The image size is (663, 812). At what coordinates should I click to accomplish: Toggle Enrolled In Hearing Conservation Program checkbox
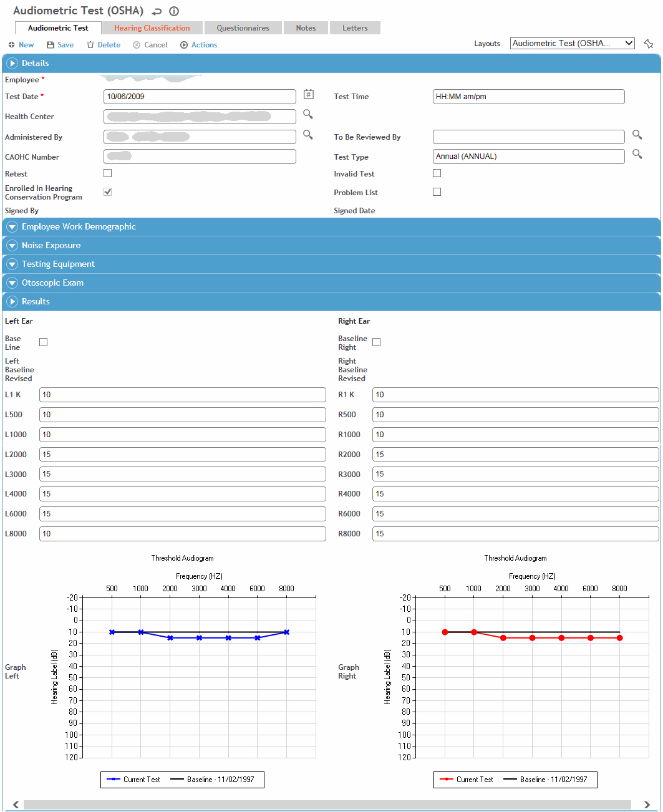(107, 192)
